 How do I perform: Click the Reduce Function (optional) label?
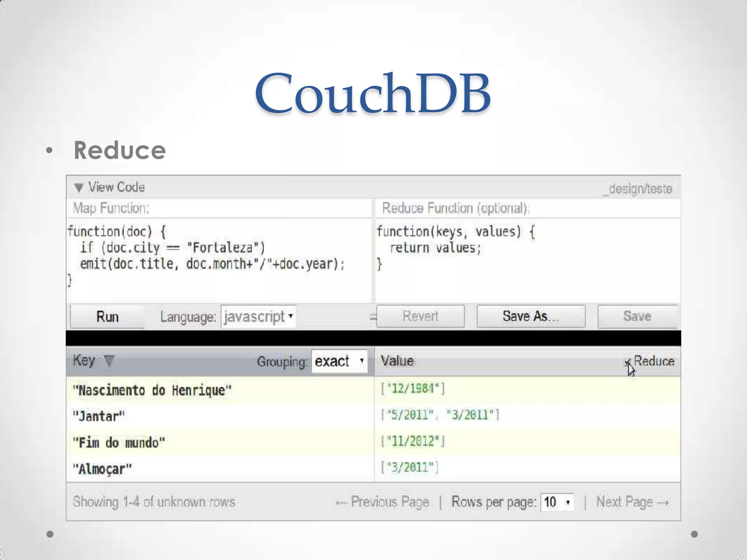pyautogui.click(x=456, y=208)
